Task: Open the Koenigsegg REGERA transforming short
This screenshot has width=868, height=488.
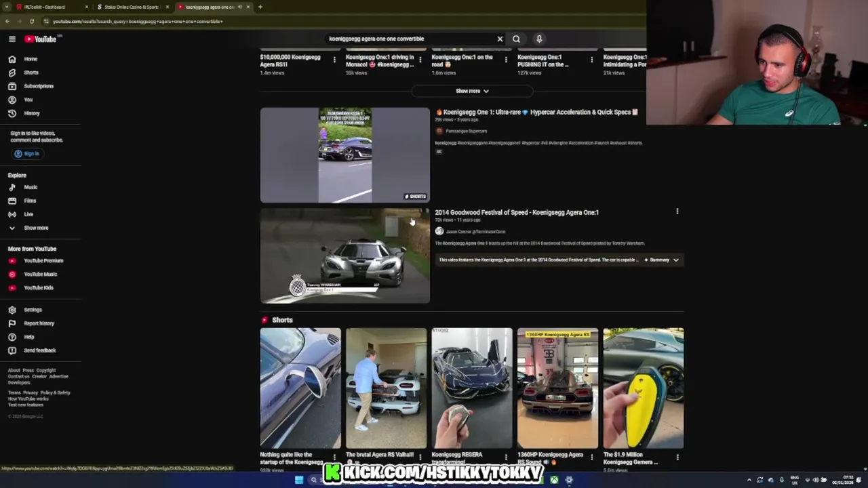Action: (x=472, y=388)
